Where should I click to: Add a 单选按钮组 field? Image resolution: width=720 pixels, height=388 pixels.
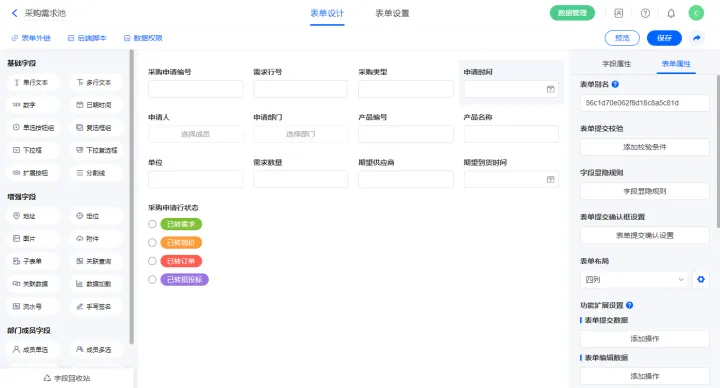[34, 128]
